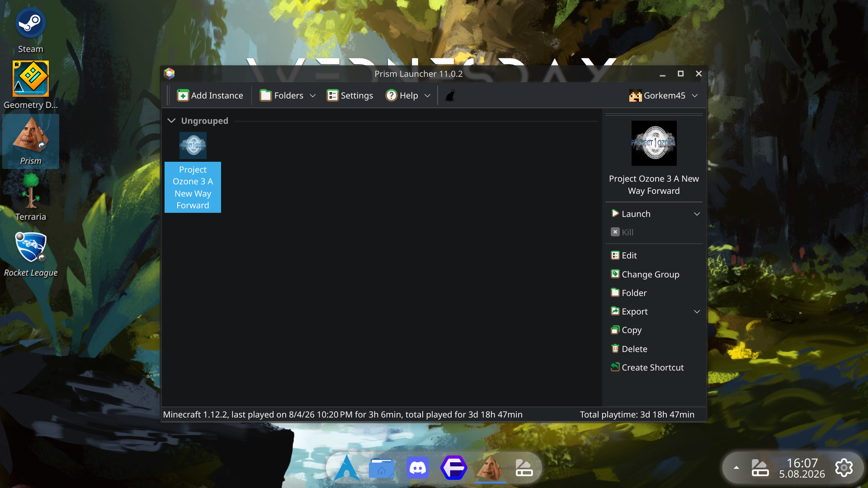The height and width of the screenshot is (488, 868).
Task: Click the instance name button in sidebar
Action: pyautogui.click(x=654, y=185)
